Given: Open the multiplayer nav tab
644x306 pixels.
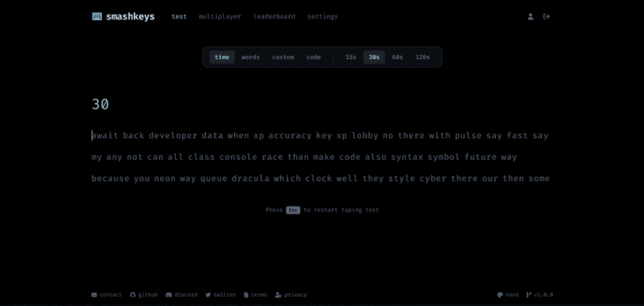Looking at the screenshot, I should (x=220, y=16).
